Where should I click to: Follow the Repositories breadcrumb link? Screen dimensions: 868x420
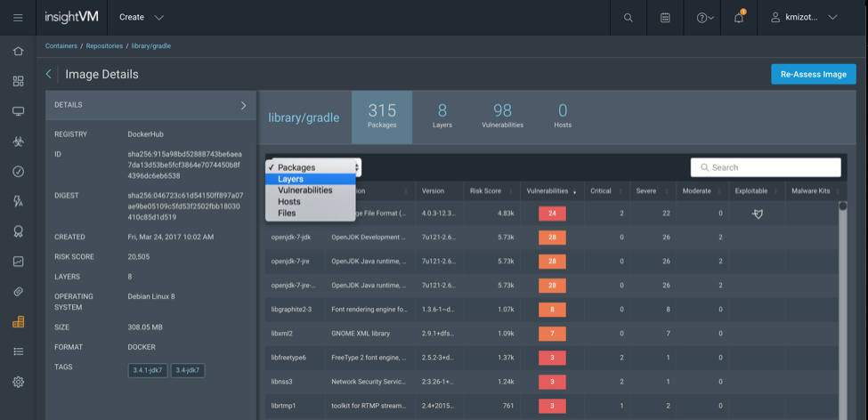(x=104, y=45)
